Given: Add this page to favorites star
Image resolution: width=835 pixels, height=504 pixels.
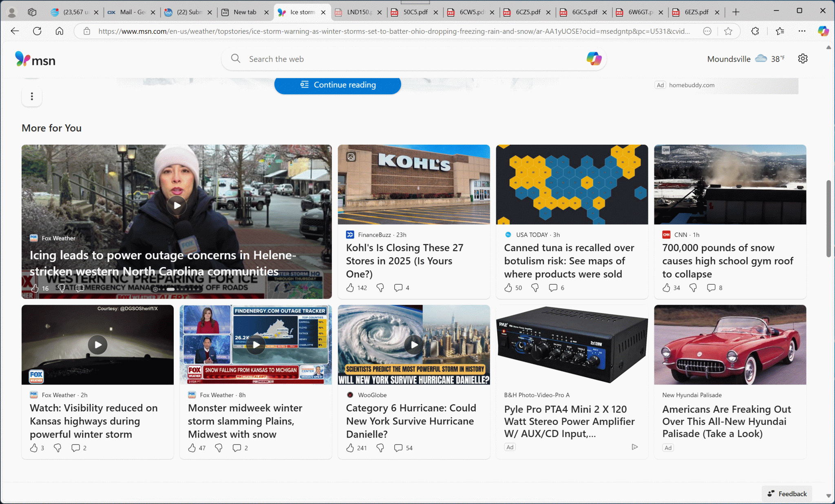Looking at the screenshot, I should pyautogui.click(x=728, y=31).
